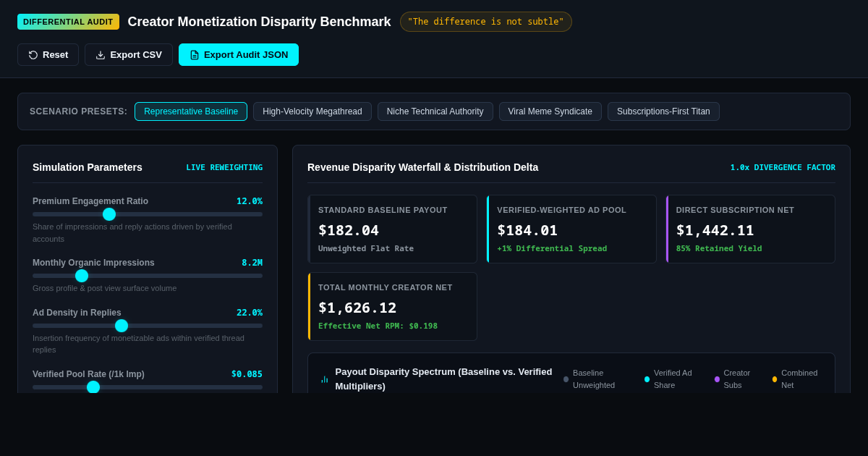Click the Effective Net RPM: $0.198 text
The image size is (868, 456).
pos(378,326)
